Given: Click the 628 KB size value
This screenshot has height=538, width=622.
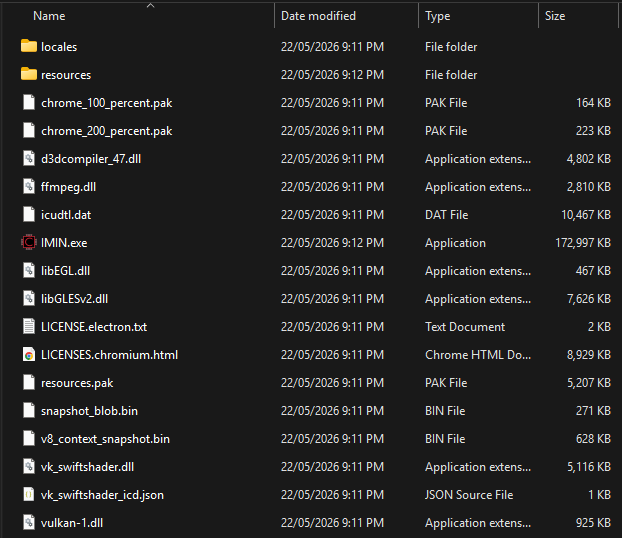Looking at the screenshot, I should [x=593, y=439].
